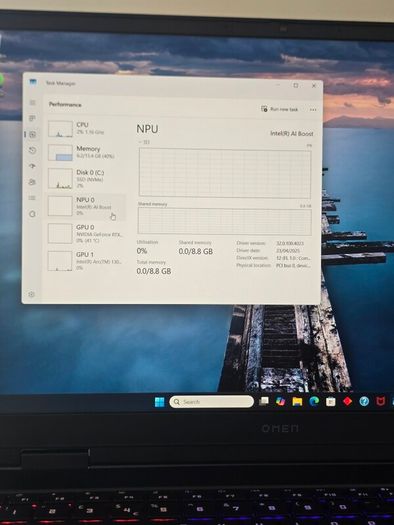Open the Users page icon
This screenshot has width=394, height=525.
click(32, 182)
